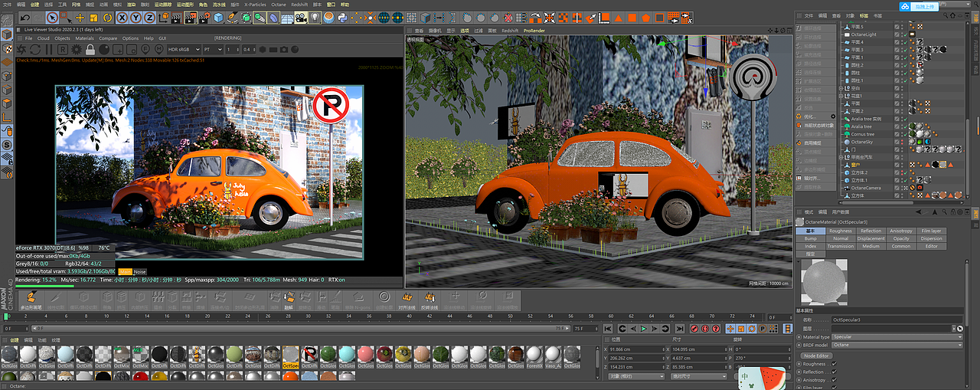980x390 pixels.
Task: Click the Python script icon
Action: coord(341,17)
